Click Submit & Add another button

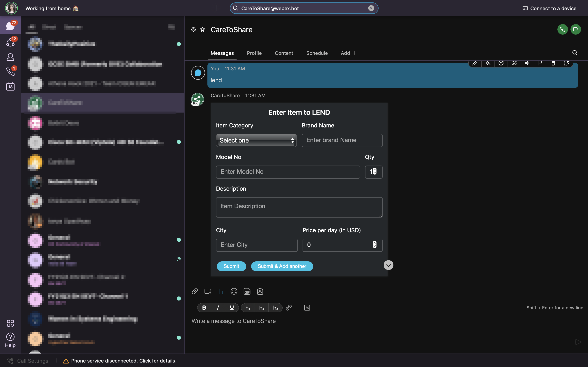point(282,266)
